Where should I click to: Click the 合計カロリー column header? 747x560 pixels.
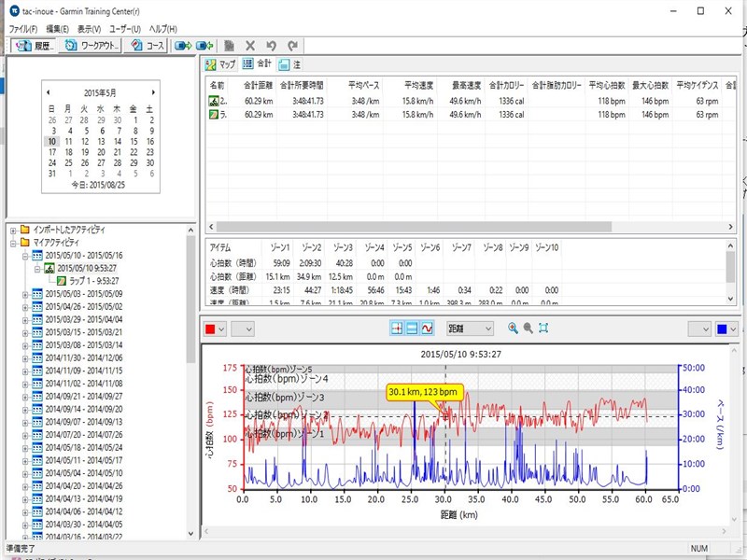pyautogui.click(x=506, y=85)
